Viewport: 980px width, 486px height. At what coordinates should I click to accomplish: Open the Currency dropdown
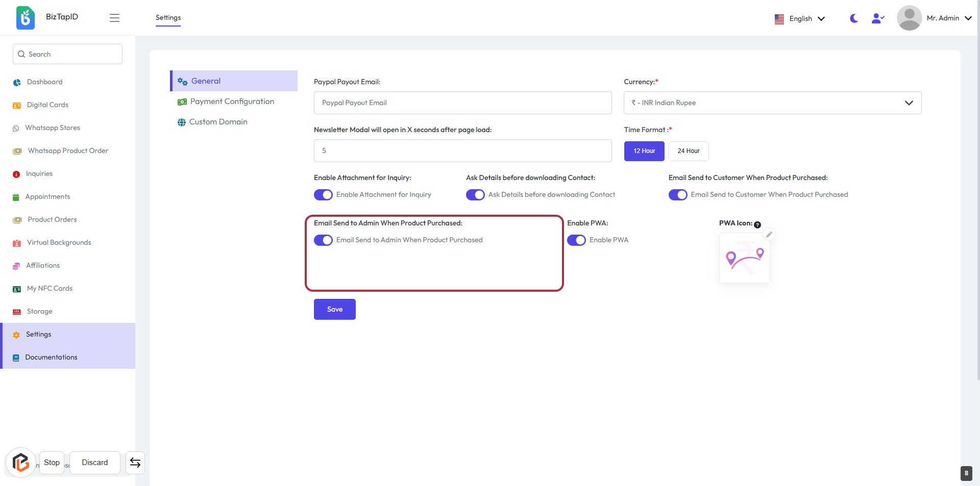[772, 103]
